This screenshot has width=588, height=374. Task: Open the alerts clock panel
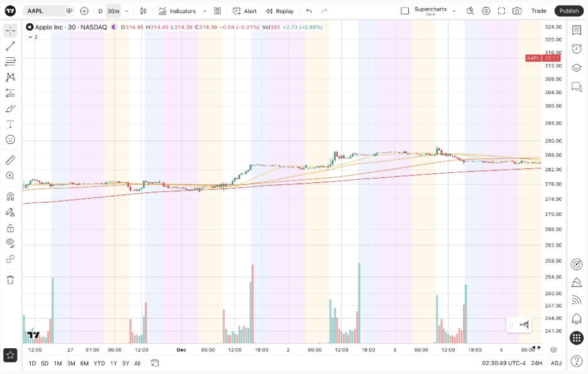point(577,49)
